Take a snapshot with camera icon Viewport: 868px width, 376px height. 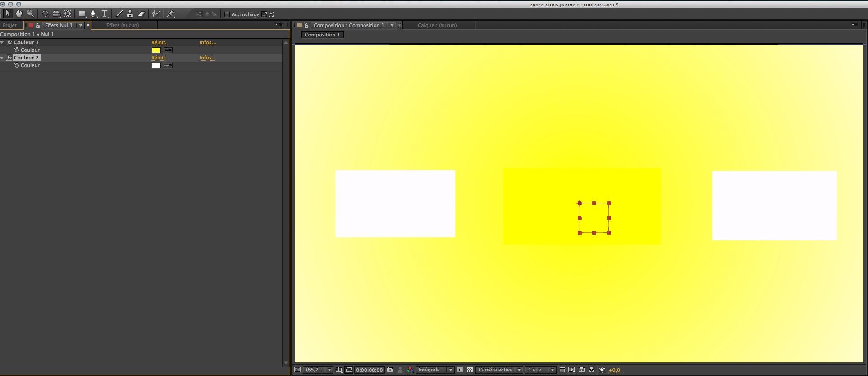[x=390, y=370]
